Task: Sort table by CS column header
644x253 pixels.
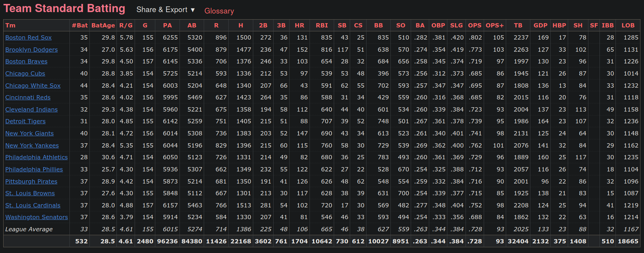Action: tap(358, 25)
